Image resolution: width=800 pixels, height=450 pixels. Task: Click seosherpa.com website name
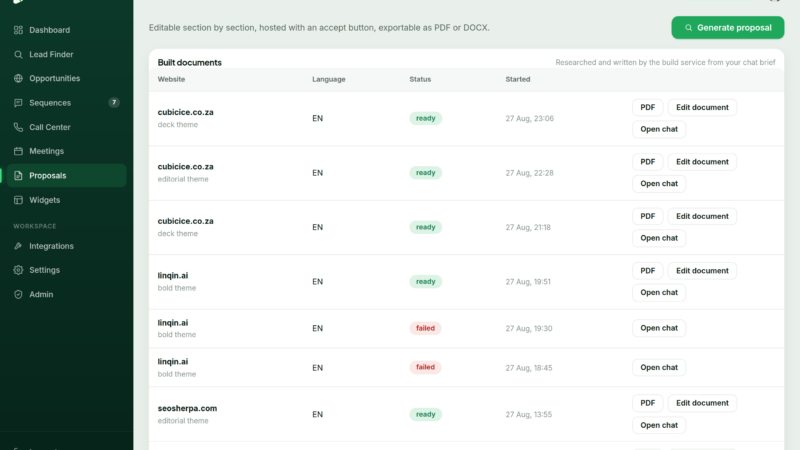[x=187, y=408]
